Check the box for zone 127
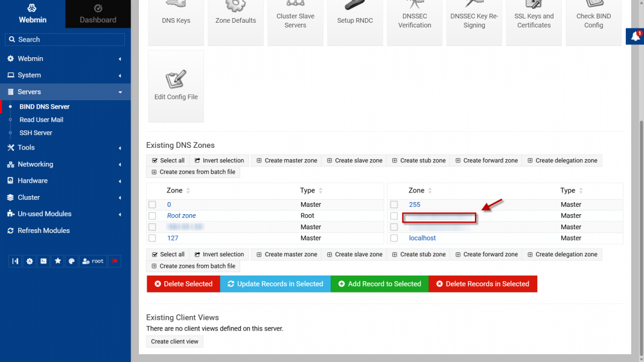Viewport: 644px width, 362px height. [x=152, y=238]
